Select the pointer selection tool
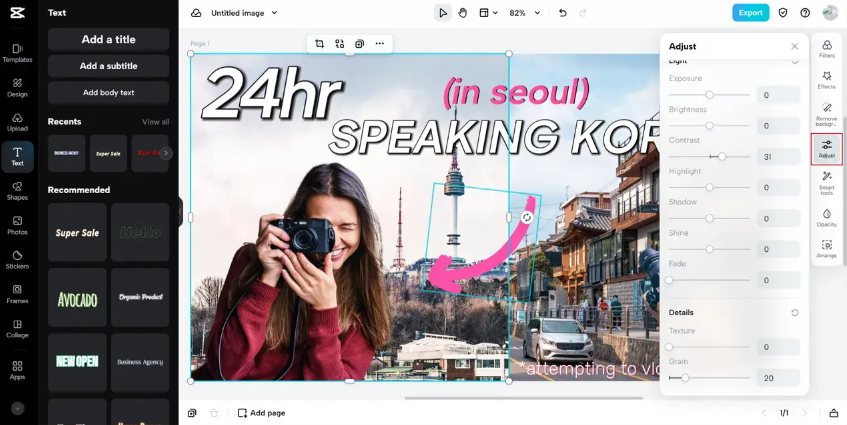The width and height of the screenshot is (847, 425). (x=443, y=13)
